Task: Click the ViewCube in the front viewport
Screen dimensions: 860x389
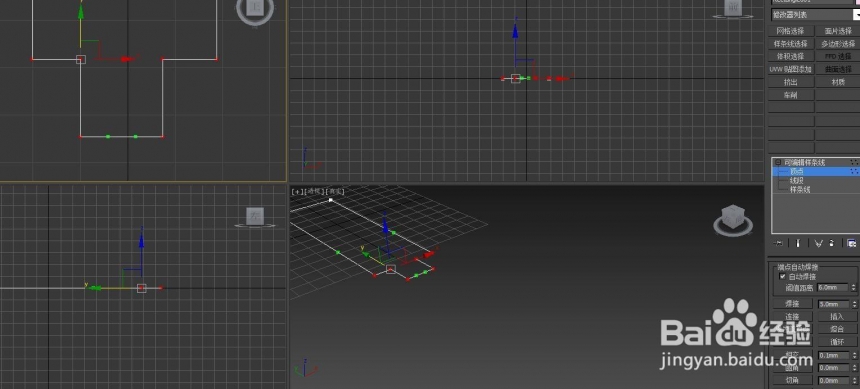Action: [x=732, y=9]
